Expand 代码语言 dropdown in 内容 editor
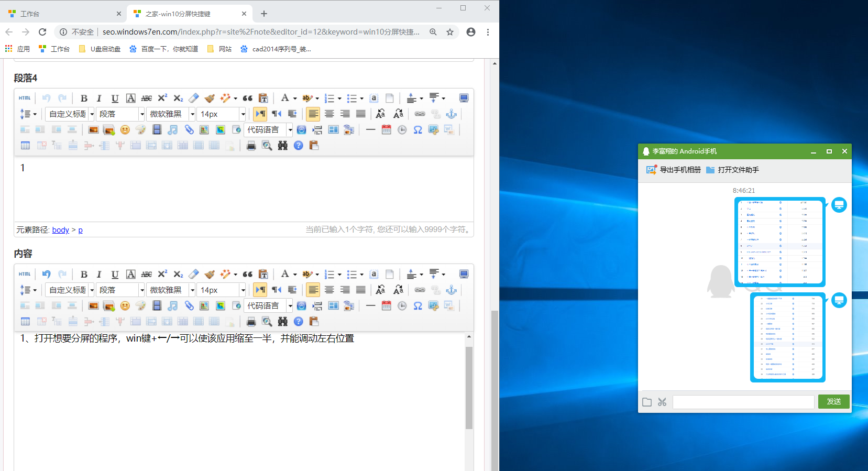 point(290,306)
